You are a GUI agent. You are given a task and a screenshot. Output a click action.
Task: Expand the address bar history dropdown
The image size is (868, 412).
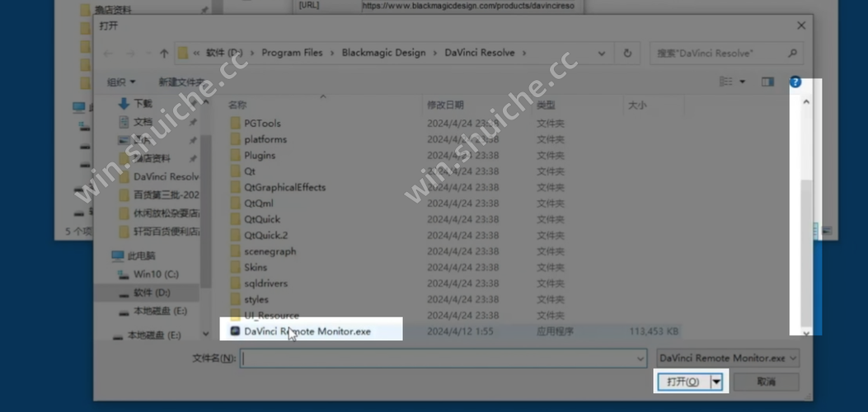point(602,53)
